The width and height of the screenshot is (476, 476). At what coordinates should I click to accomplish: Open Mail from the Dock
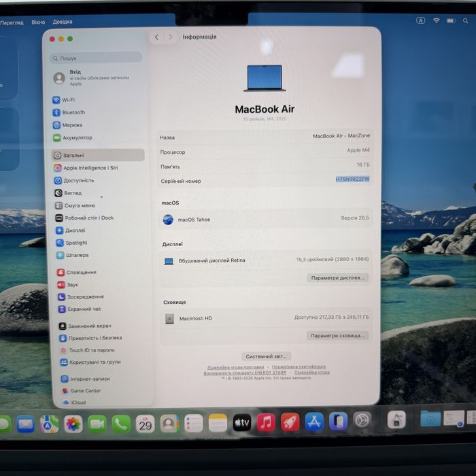coord(26,424)
